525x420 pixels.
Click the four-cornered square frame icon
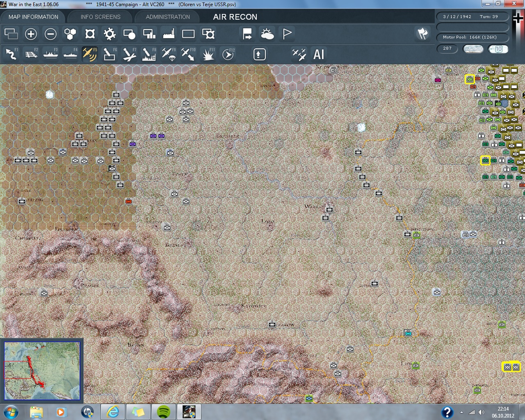pyautogui.click(x=90, y=34)
